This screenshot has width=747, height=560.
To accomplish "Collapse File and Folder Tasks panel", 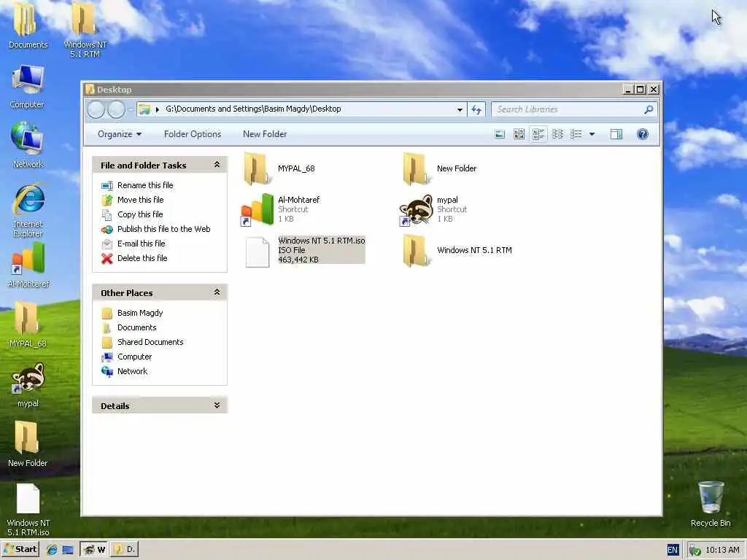I will click(x=217, y=165).
